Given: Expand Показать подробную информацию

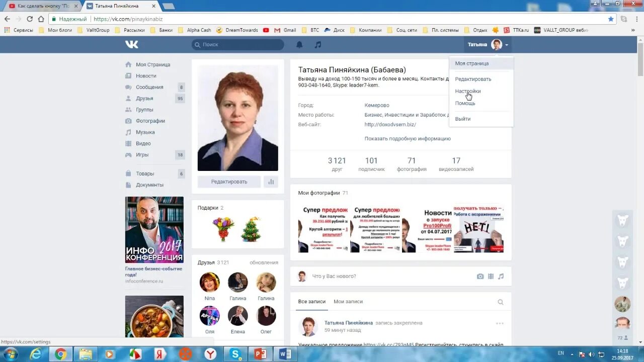Looking at the screenshot, I should pos(408,138).
